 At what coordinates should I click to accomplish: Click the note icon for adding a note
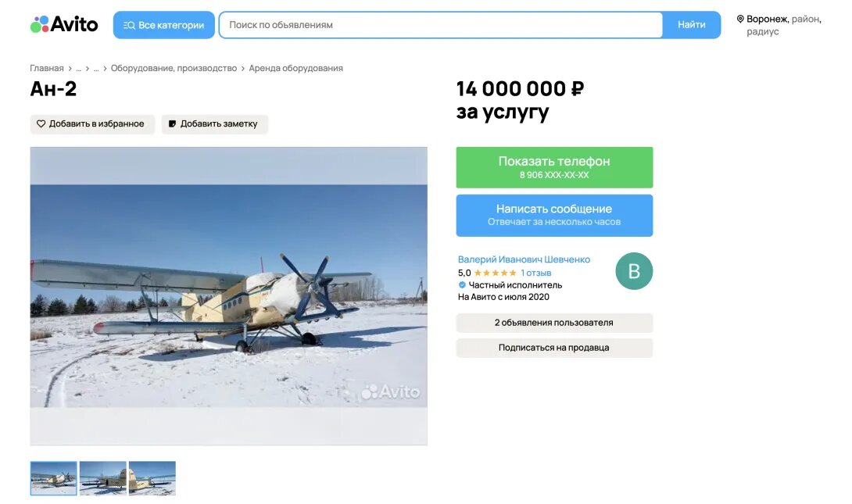point(172,123)
